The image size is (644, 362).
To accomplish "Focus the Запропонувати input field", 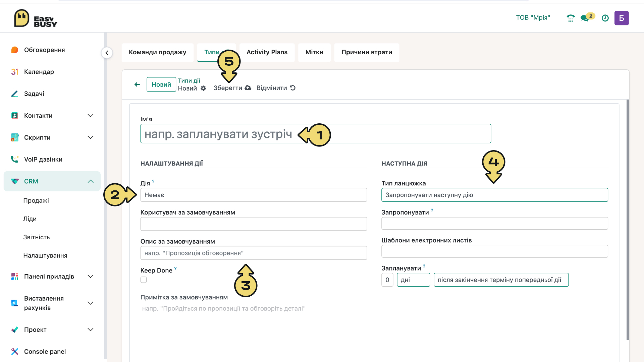I will coord(495,224).
